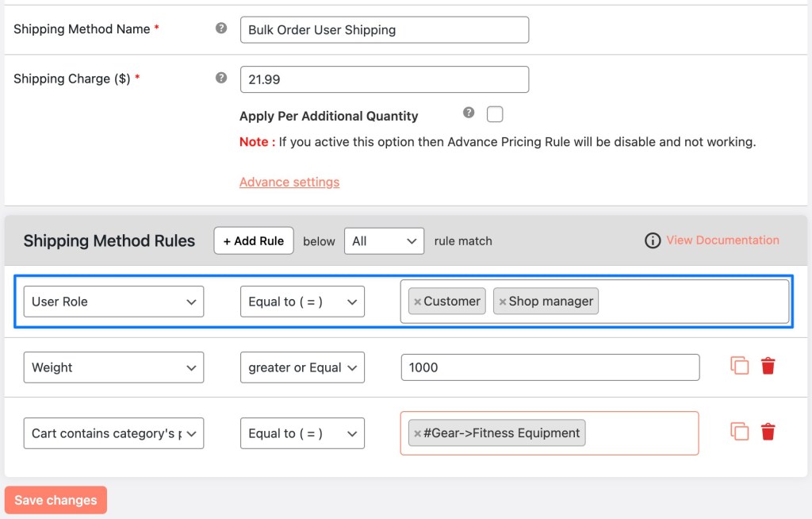
Task: Open the Cart contains category's product dropdown
Action: [x=113, y=433]
